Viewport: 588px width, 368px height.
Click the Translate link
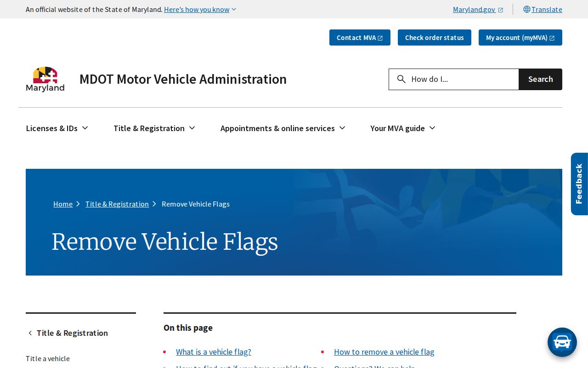[547, 9]
